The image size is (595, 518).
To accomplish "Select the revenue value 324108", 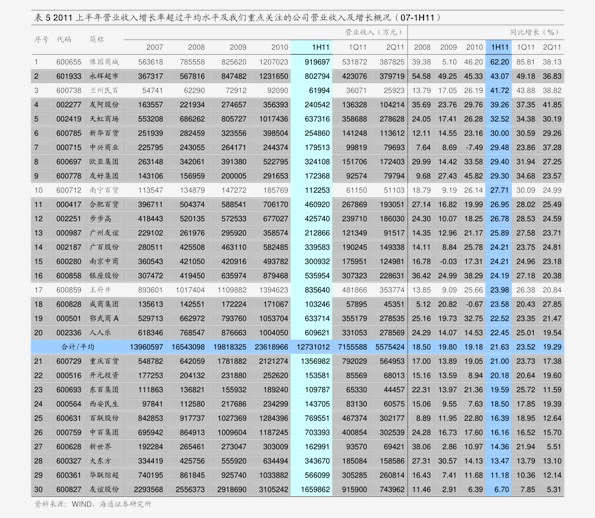I will 317,162.
